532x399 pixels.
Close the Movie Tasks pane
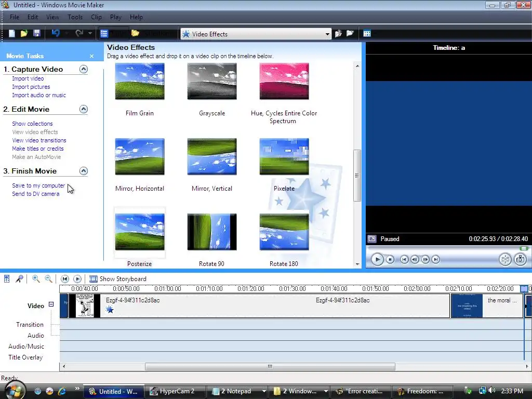pyautogui.click(x=91, y=56)
